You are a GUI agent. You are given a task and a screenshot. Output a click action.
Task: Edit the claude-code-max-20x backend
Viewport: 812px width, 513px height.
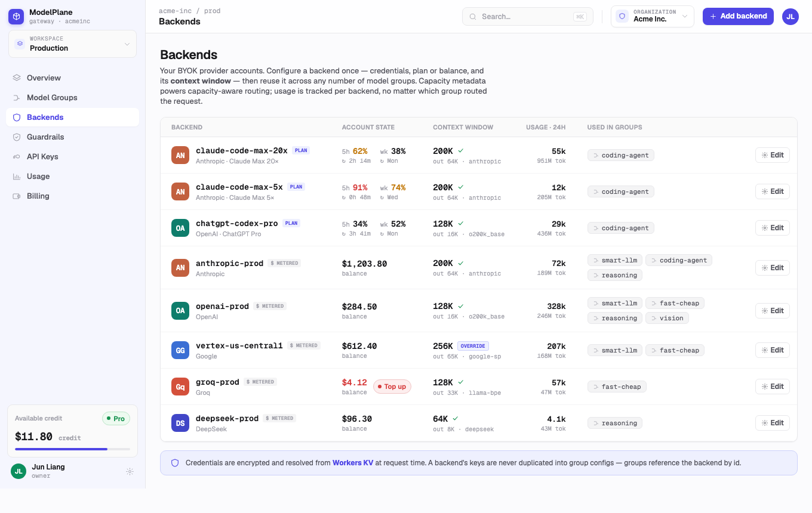(x=773, y=155)
